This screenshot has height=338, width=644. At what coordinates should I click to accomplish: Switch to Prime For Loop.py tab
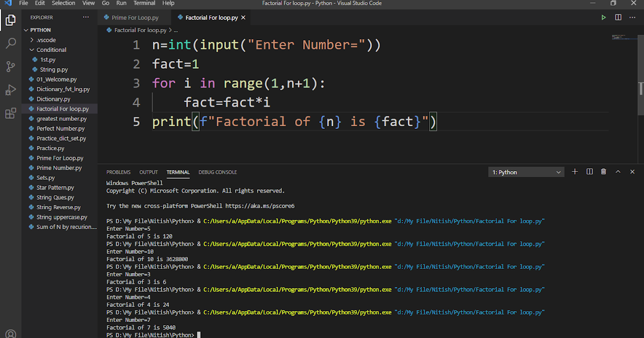(135, 18)
